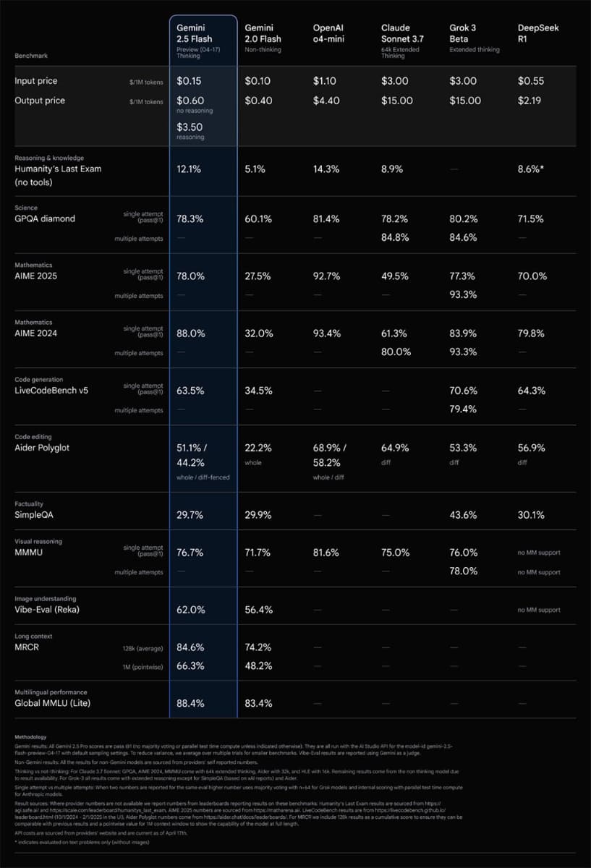Viewport: 591px width, 868px height.
Task: Click the Input price row label
Action: (35, 81)
